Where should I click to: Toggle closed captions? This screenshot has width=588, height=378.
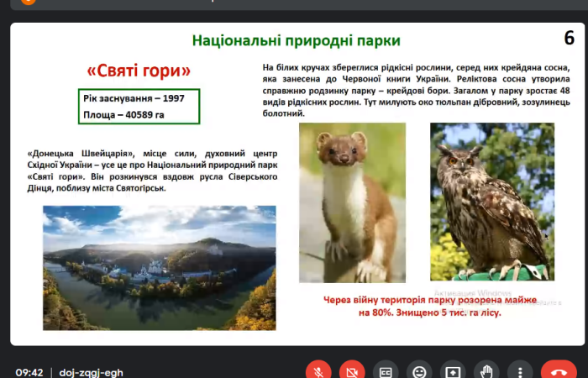tap(386, 371)
